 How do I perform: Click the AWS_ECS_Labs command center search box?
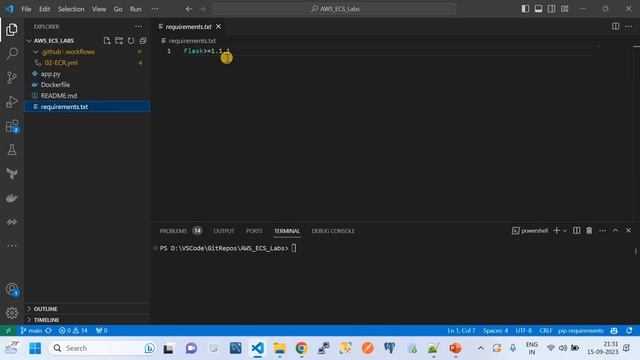[x=335, y=9]
